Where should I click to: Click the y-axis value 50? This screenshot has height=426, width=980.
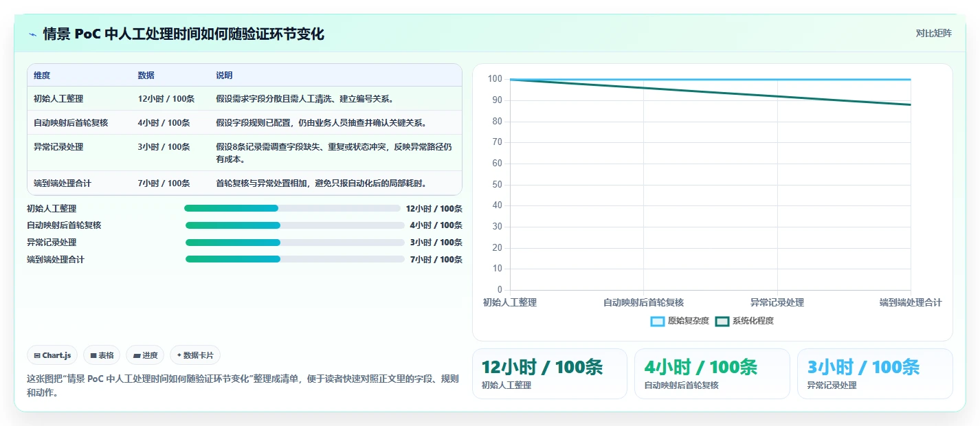pos(498,184)
